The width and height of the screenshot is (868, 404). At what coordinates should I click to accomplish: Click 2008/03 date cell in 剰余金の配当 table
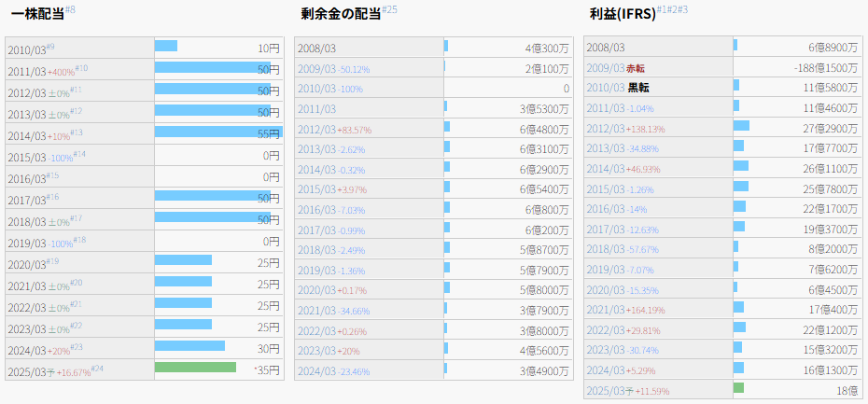pyautogui.click(x=370, y=49)
